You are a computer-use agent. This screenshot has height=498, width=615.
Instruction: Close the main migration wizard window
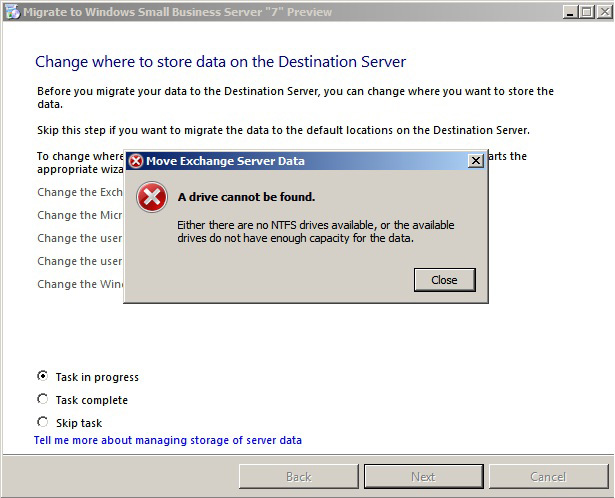tap(602, 12)
